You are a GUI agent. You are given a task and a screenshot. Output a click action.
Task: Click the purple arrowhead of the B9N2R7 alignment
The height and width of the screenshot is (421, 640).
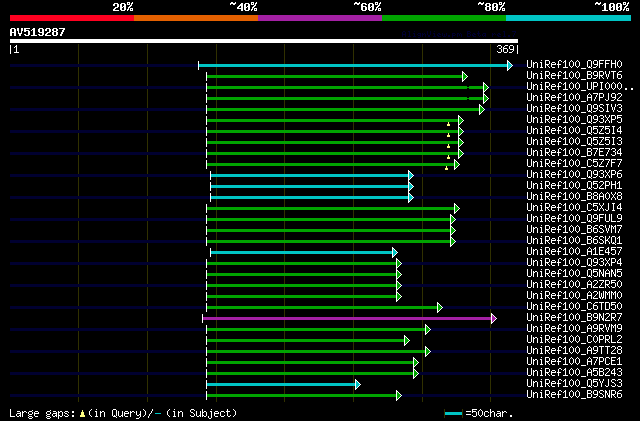pos(494,319)
